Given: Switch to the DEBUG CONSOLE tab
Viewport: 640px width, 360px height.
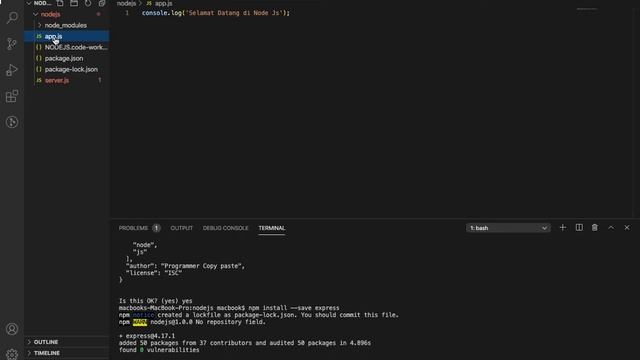Looking at the screenshot, I should pyautogui.click(x=225, y=228).
